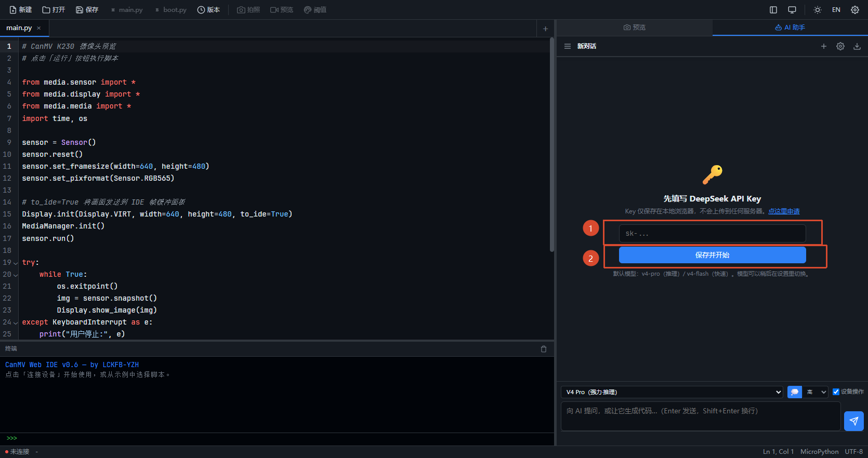Screen dimensions: 868x458
Task: Take a snapshot with 拍照 camera icon
Action: [x=248, y=10]
